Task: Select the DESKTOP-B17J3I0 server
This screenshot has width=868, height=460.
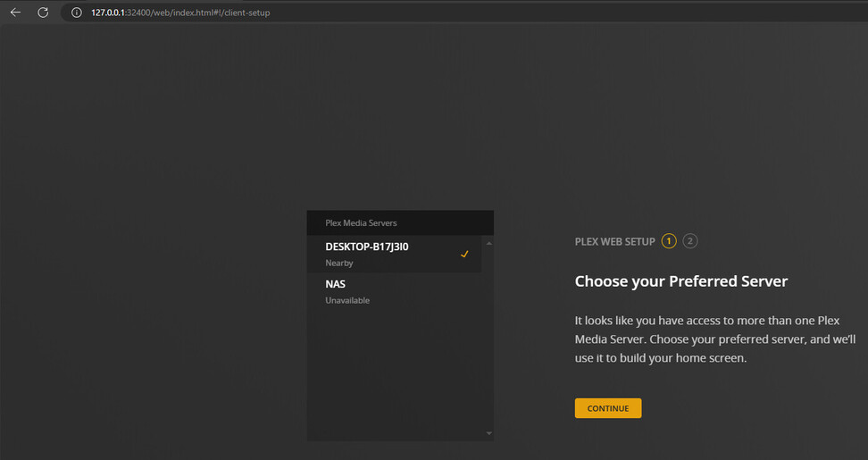Action: [394, 254]
